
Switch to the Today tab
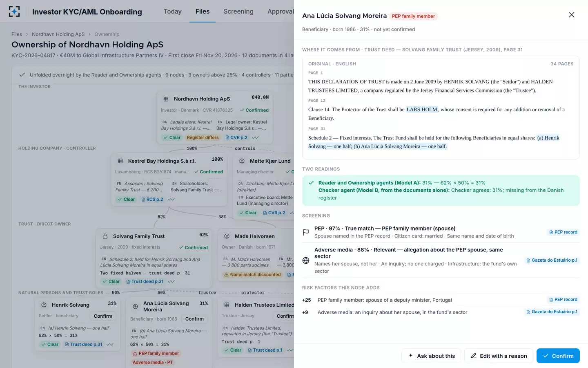172,11
